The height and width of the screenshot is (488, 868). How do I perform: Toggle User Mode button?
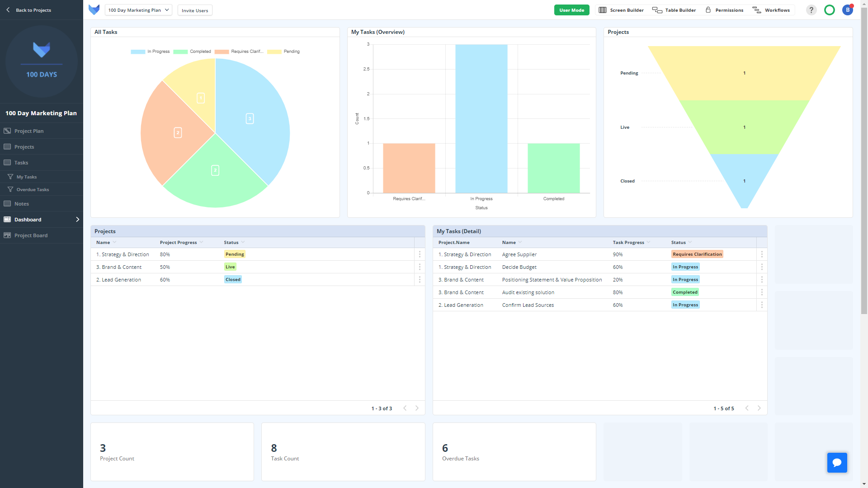pos(571,10)
